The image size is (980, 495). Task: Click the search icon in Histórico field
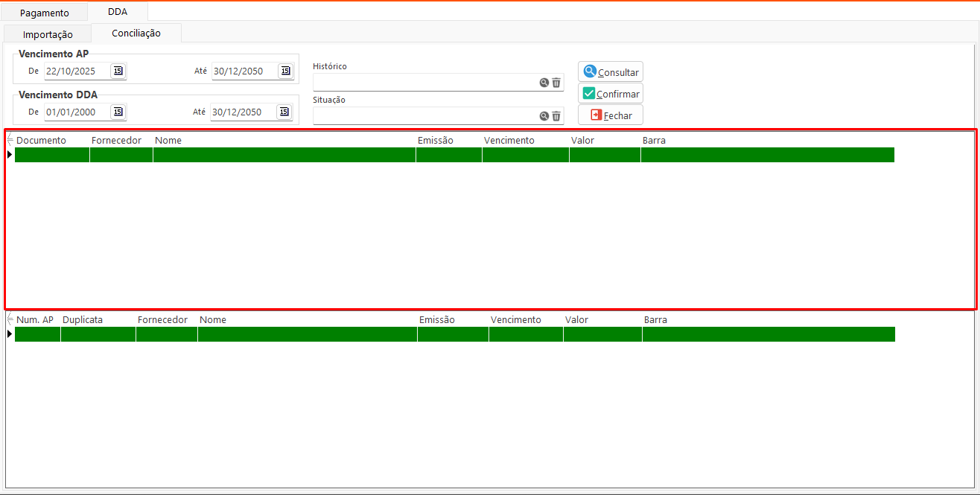544,83
